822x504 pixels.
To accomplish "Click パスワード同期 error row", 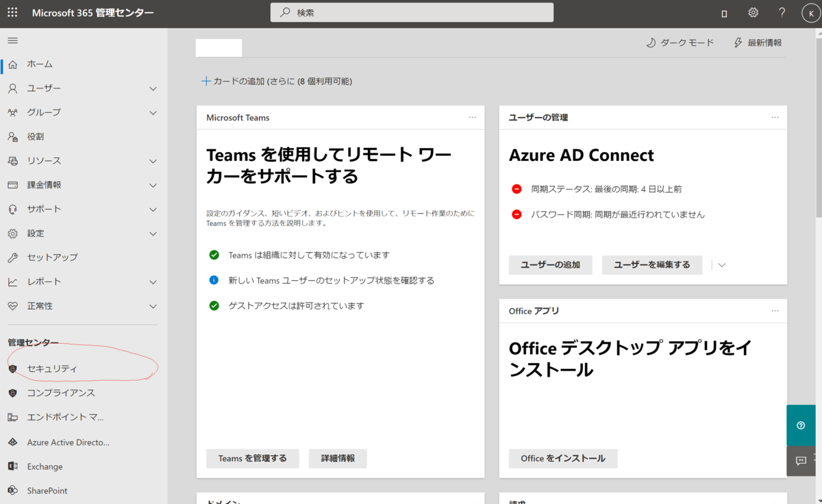I will 608,214.
